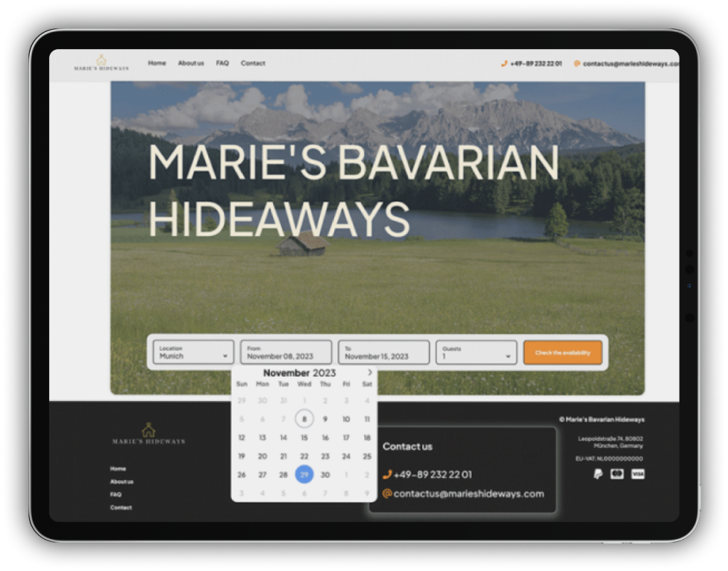
Task: Open Contact link in footer
Action: (121, 508)
